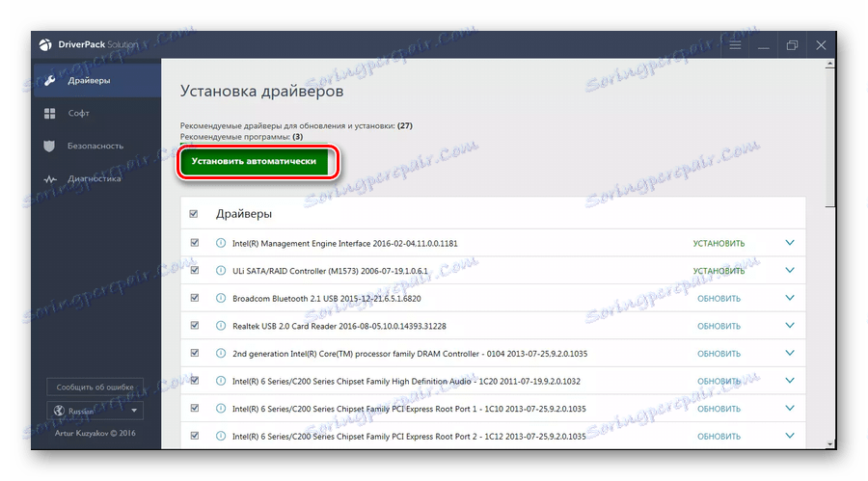Open the Диагностика sidebar section
Viewport: 868px width, 481px height.
click(95, 178)
